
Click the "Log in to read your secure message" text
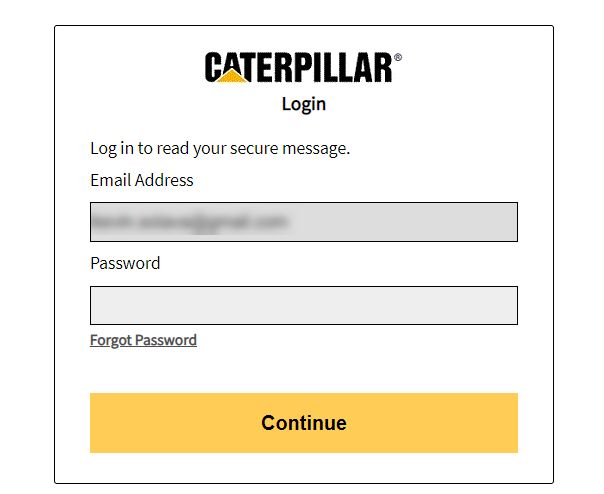220,149
